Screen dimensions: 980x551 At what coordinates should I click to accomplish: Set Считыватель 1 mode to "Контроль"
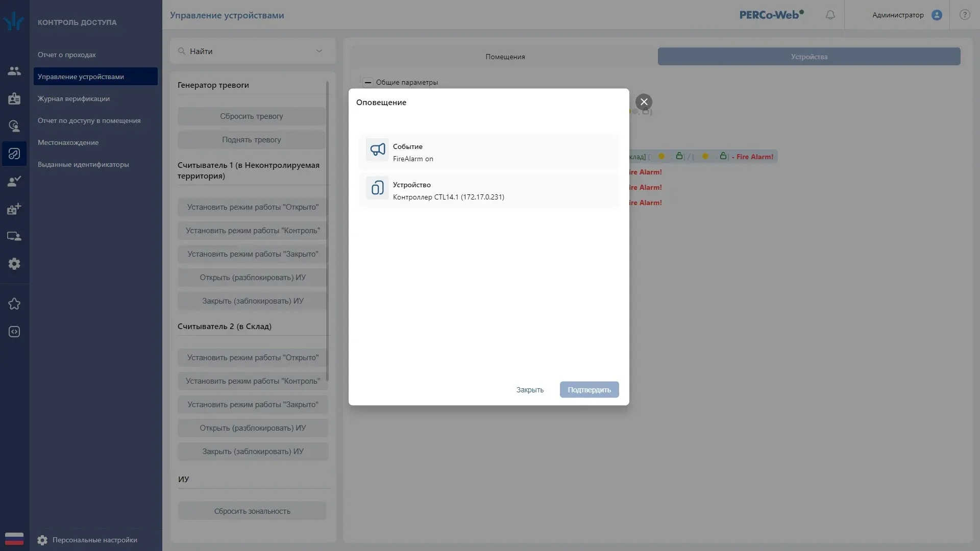click(x=253, y=231)
